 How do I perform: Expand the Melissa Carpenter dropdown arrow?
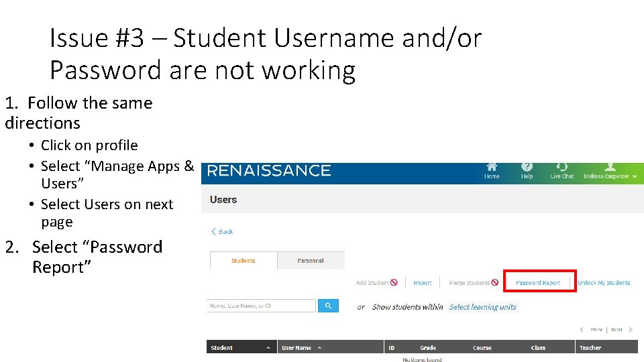(635, 176)
